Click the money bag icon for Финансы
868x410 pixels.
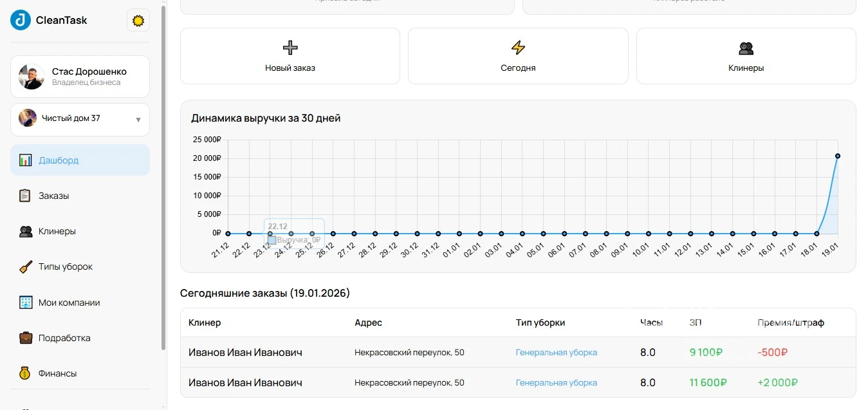coord(24,373)
